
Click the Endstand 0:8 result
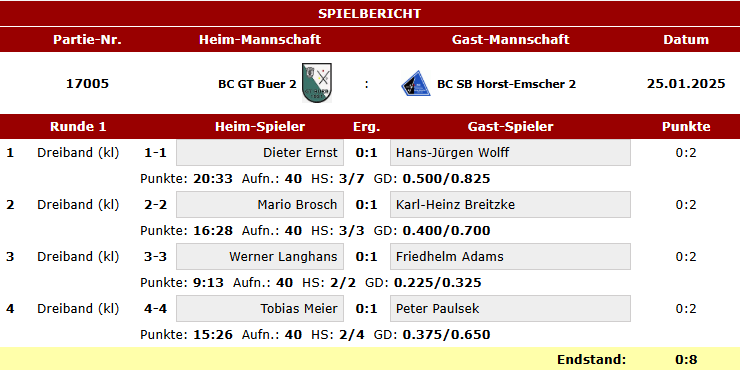pos(686,359)
